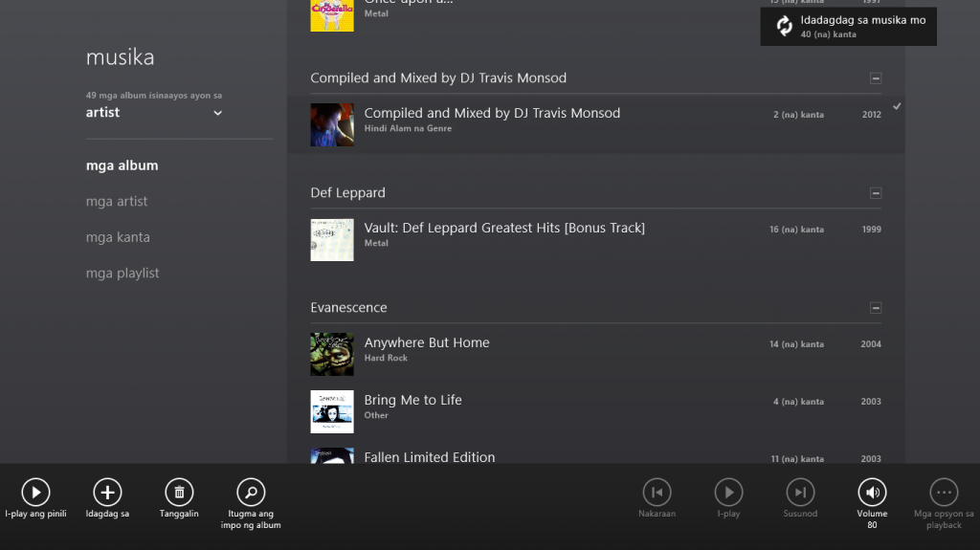
Task: Collapse the Def Leppard group
Action: 876,193
